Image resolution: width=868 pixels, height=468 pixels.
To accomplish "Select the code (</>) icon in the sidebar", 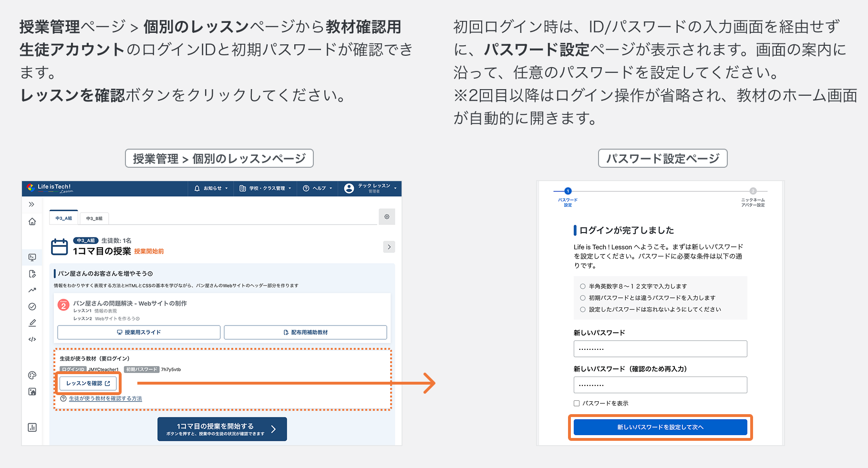I will pos(32,339).
